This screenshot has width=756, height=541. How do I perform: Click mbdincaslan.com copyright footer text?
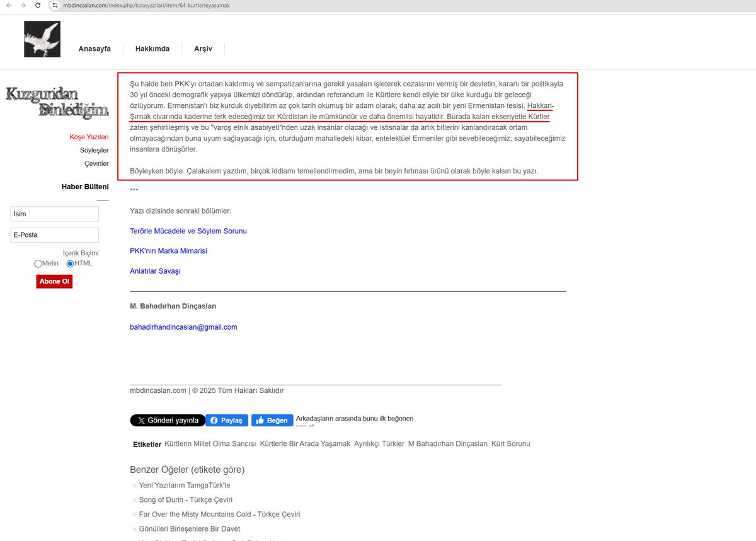(x=207, y=391)
